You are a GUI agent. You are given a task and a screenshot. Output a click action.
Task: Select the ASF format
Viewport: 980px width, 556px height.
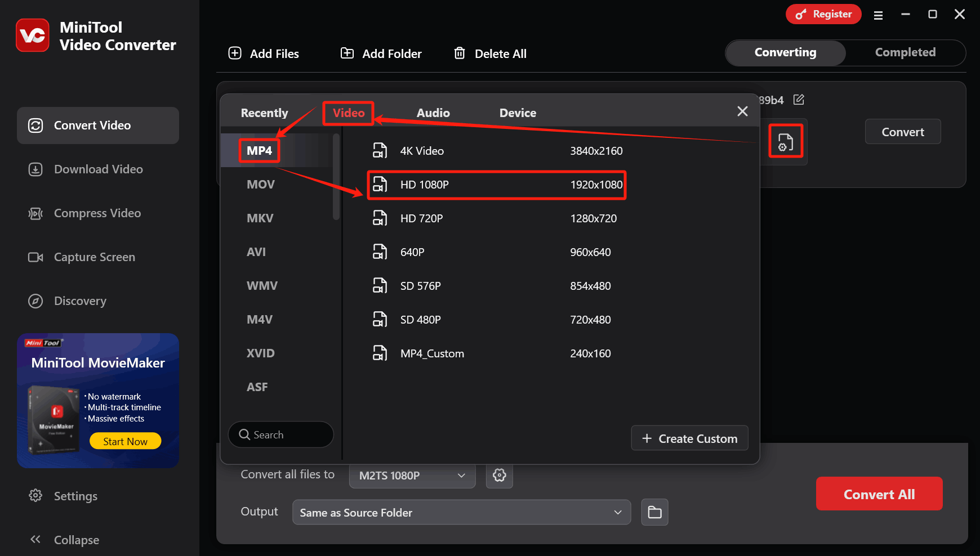pyautogui.click(x=257, y=387)
